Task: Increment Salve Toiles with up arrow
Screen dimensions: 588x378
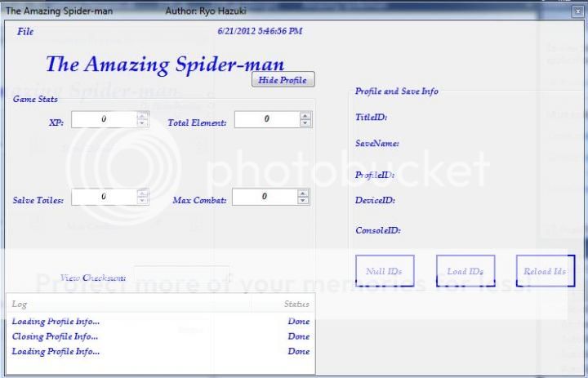Action: pos(142,193)
